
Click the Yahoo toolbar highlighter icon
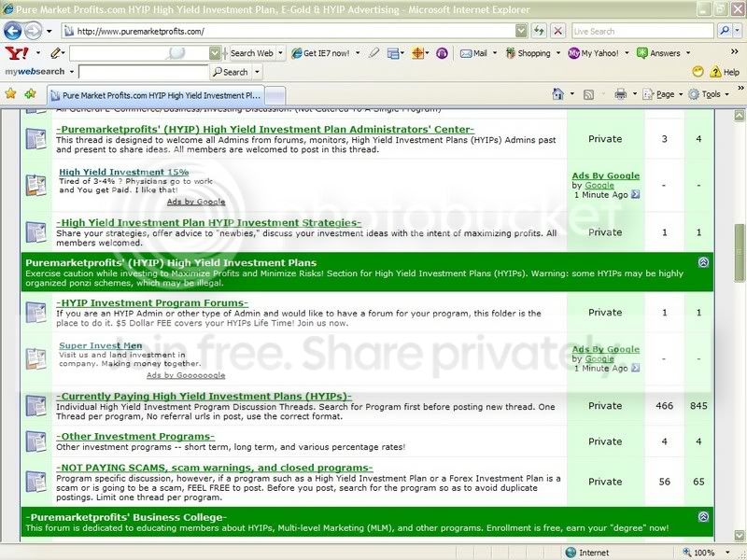tap(374, 53)
